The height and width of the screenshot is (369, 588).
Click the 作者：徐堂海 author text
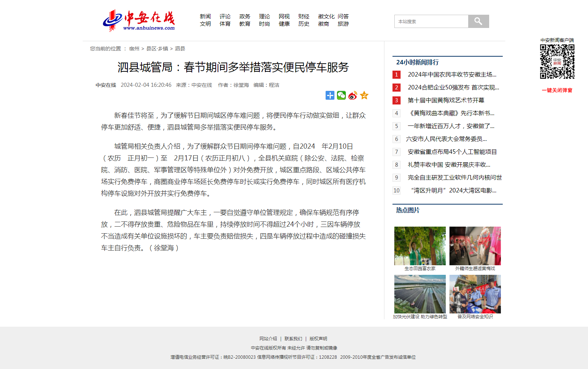point(233,85)
